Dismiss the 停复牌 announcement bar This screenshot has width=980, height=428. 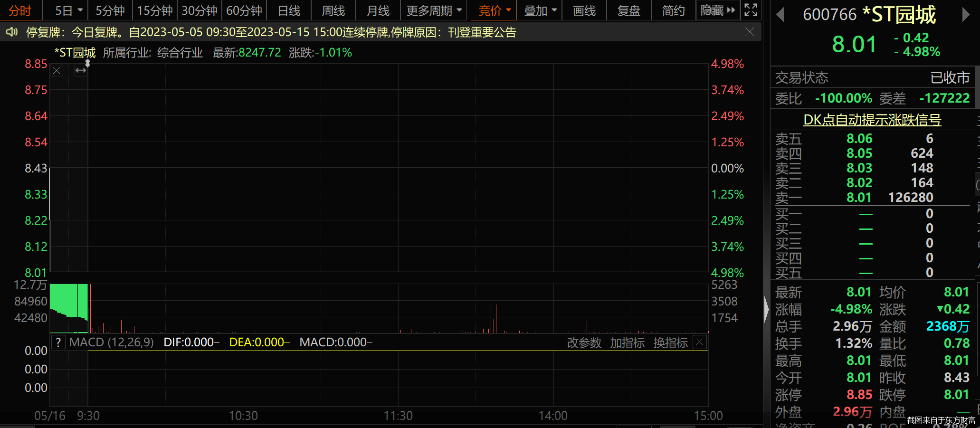(749, 32)
